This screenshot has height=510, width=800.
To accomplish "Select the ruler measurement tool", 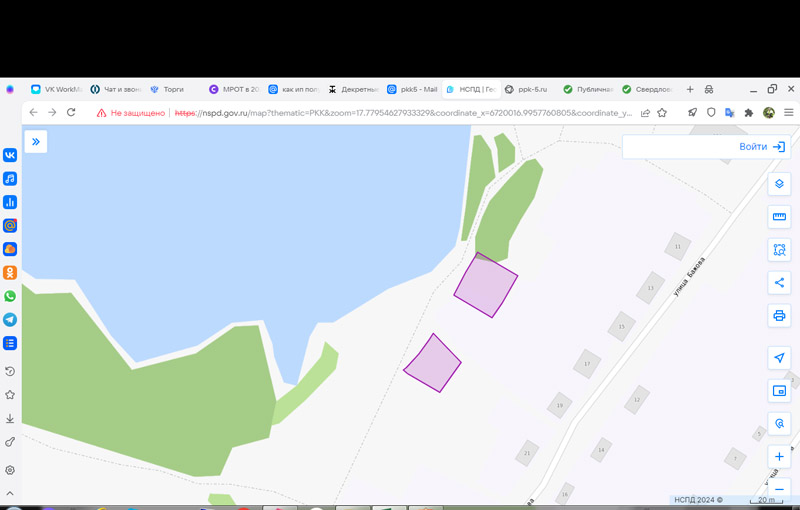I will tap(779, 217).
